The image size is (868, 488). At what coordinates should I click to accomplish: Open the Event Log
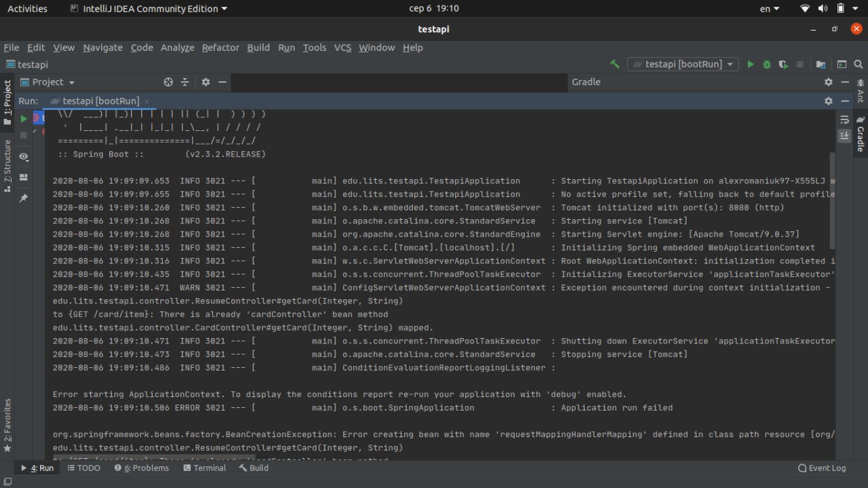(822, 468)
